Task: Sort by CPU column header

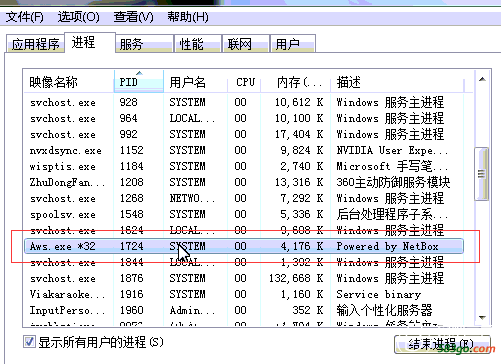Action: click(244, 81)
